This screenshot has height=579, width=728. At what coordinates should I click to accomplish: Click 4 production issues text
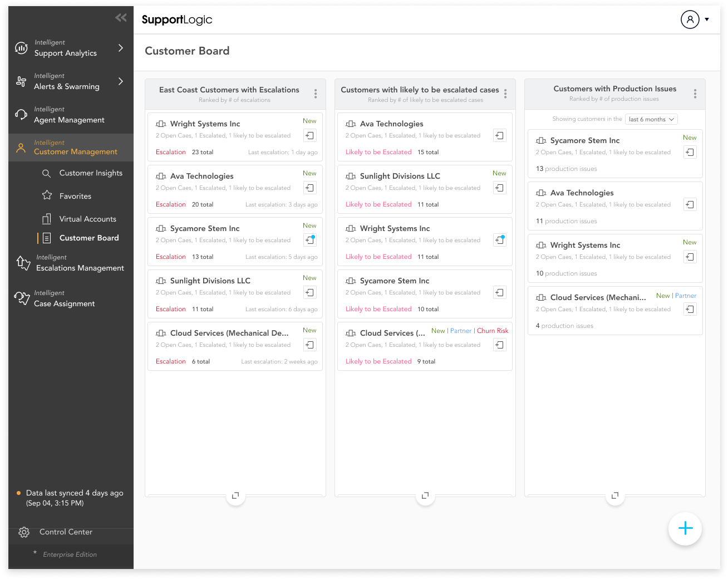(564, 326)
